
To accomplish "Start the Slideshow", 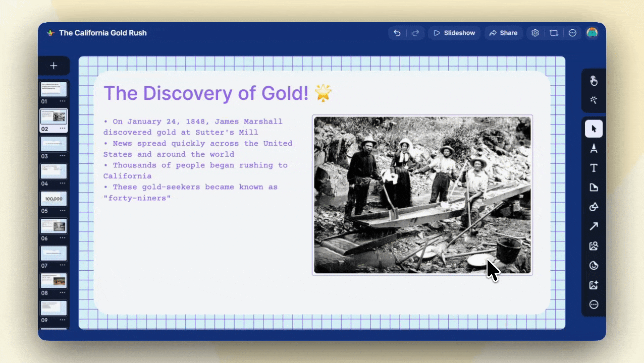I will click(x=454, y=33).
